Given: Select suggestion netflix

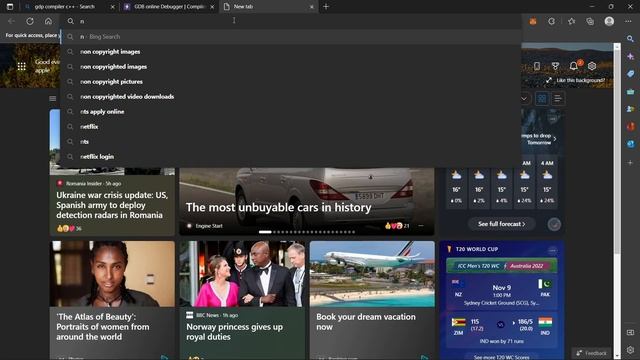Looking at the screenshot, I should [x=291, y=127].
